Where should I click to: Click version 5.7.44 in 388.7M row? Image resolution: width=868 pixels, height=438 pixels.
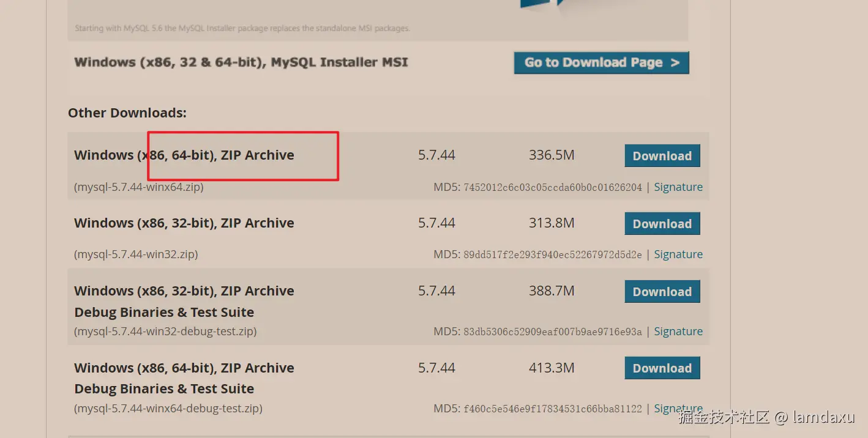point(436,291)
